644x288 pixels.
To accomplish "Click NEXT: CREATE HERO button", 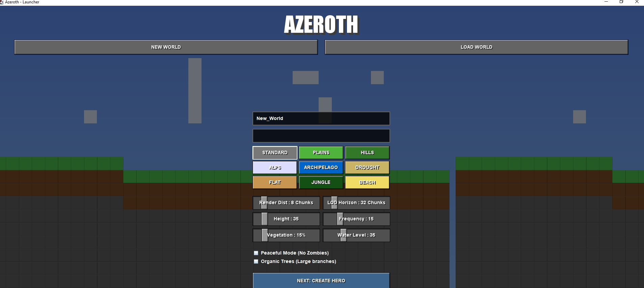I will click(321, 280).
